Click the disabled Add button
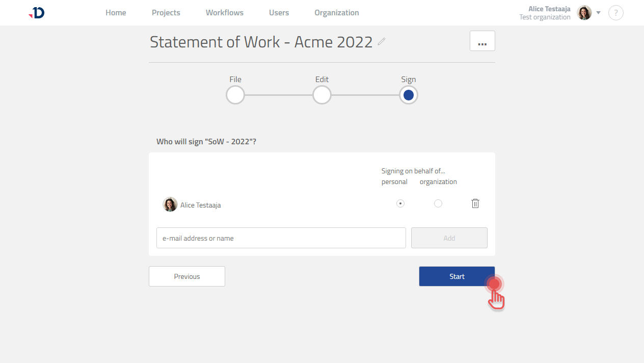 (x=449, y=238)
